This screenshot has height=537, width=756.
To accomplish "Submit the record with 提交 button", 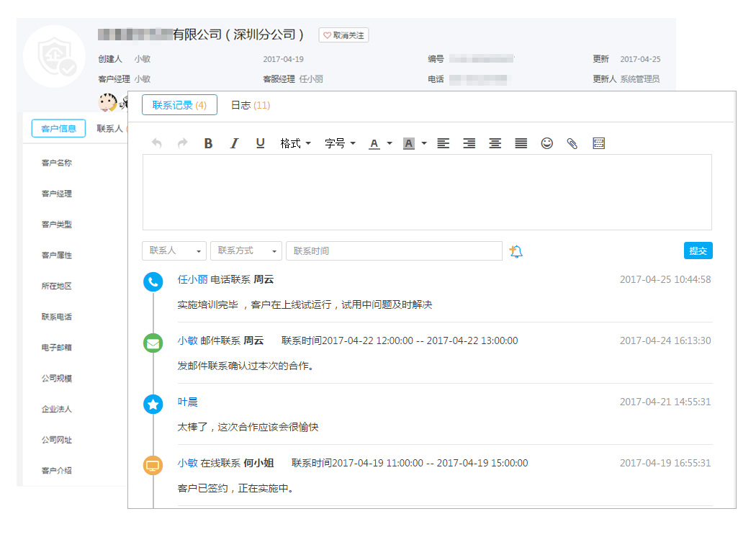I will [x=698, y=251].
